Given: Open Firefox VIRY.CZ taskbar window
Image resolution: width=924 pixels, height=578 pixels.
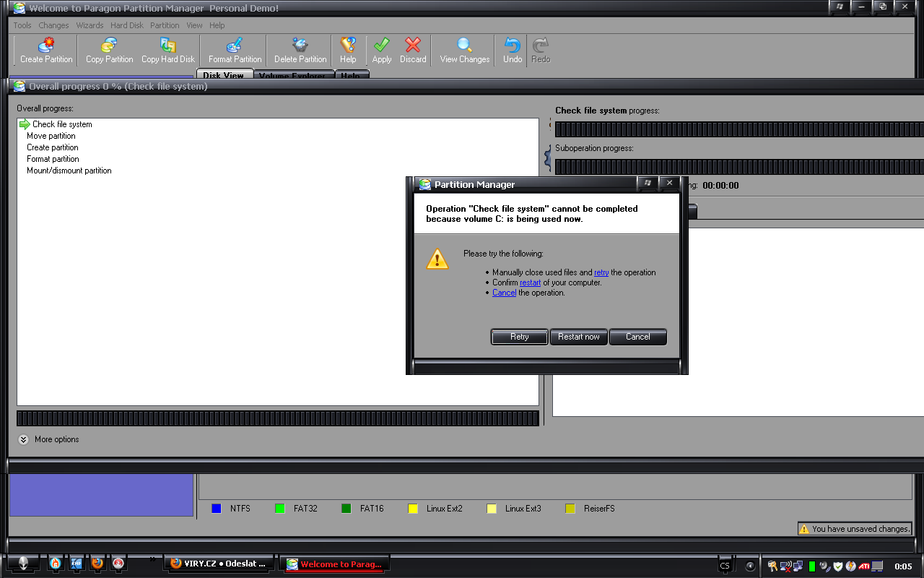Looking at the screenshot, I should (219, 564).
